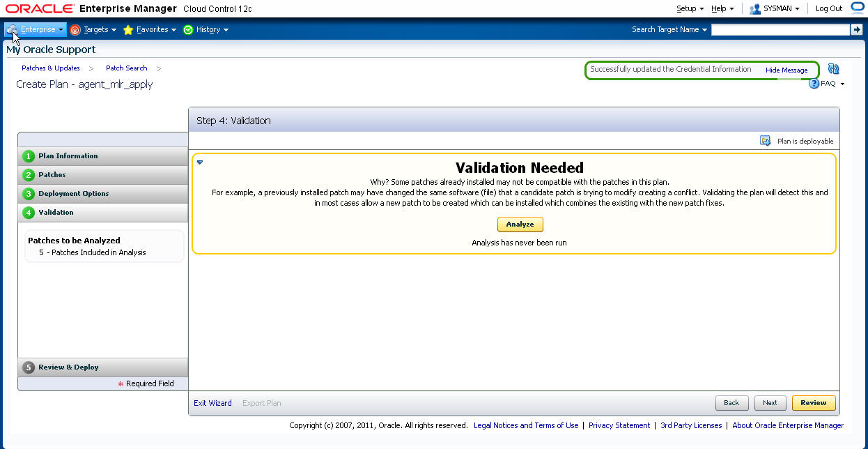This screenshot has height=449, width=868.
Task: Click the target name search field
Action: tap(780, 29)
